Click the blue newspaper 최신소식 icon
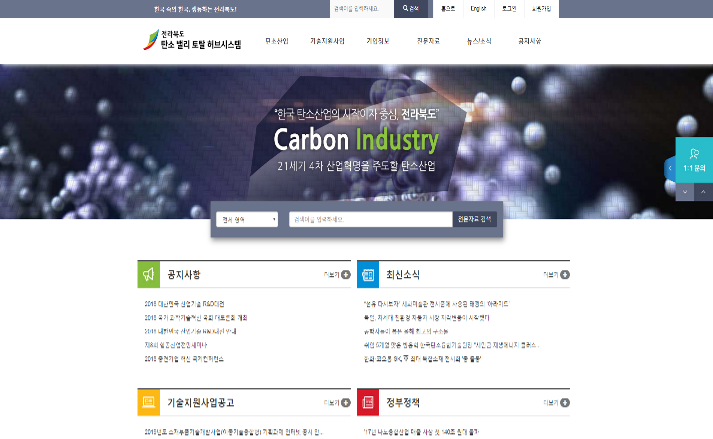This screenshot has width=713, height=439. pos(368,274)
